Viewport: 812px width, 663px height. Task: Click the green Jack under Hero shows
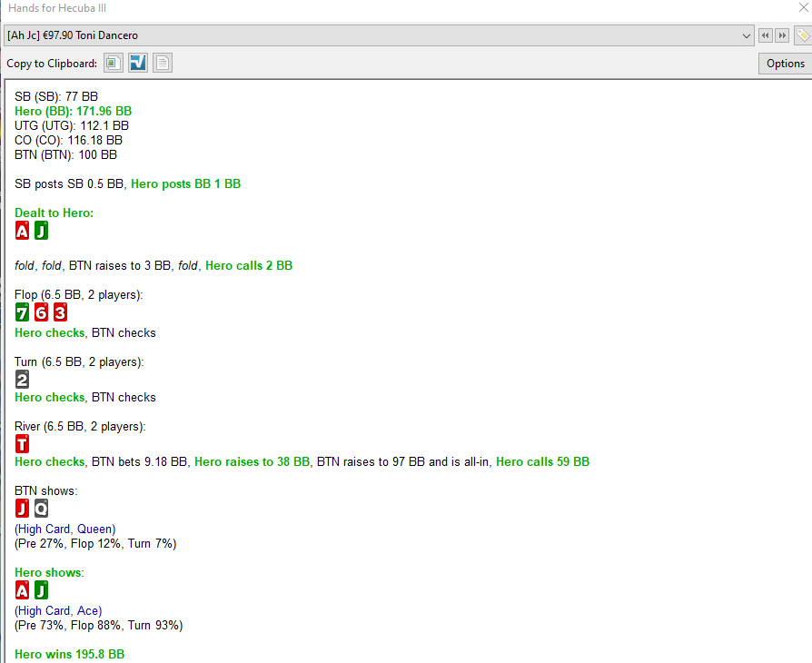point(42,590)
